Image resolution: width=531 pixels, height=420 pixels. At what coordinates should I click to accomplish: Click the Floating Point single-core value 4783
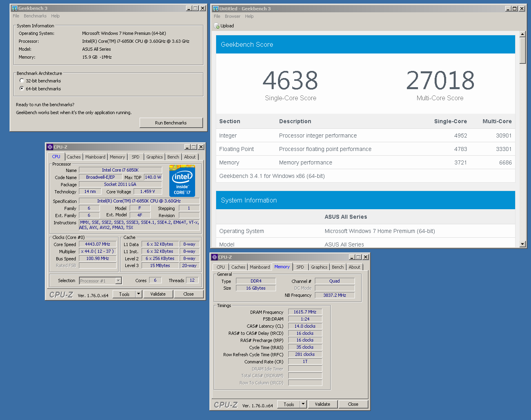click(x=460, y=149)
